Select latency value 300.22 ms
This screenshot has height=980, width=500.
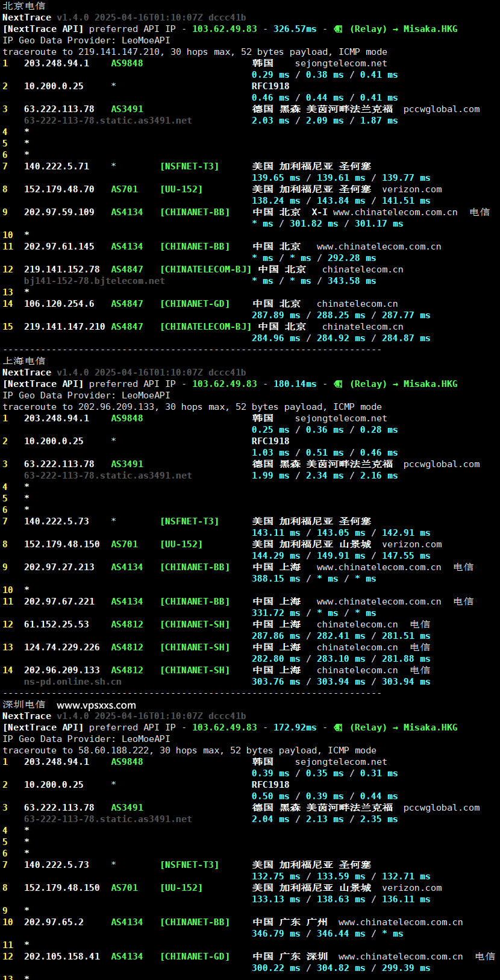point(276,968)
